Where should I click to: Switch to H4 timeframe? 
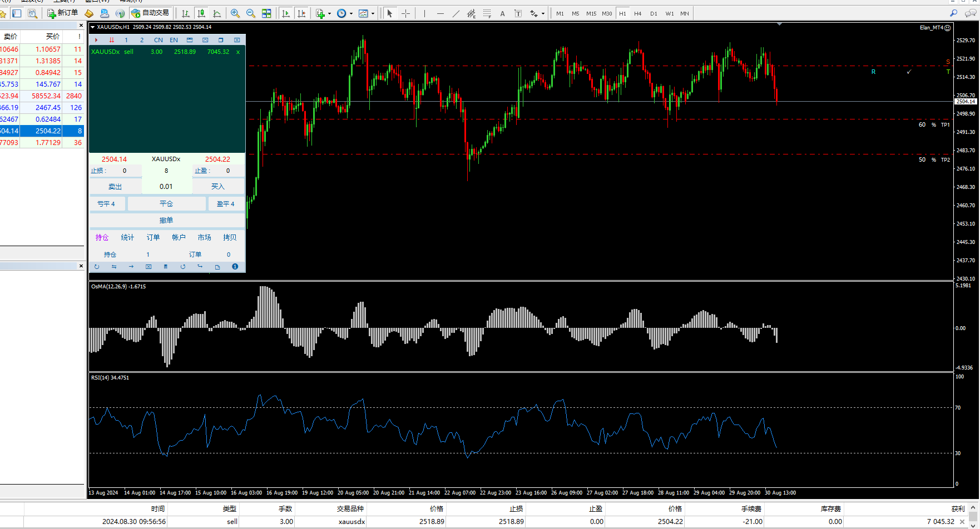638,13
